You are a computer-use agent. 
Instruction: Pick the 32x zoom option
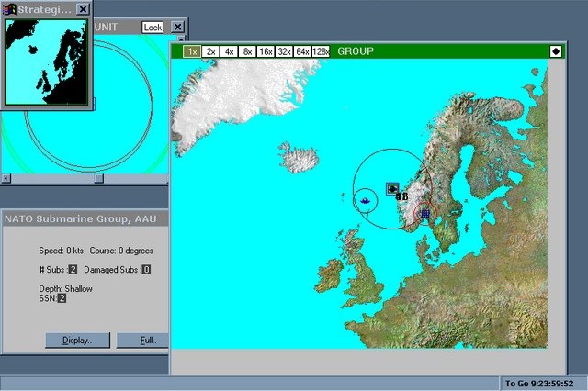(x=285, y=51)
